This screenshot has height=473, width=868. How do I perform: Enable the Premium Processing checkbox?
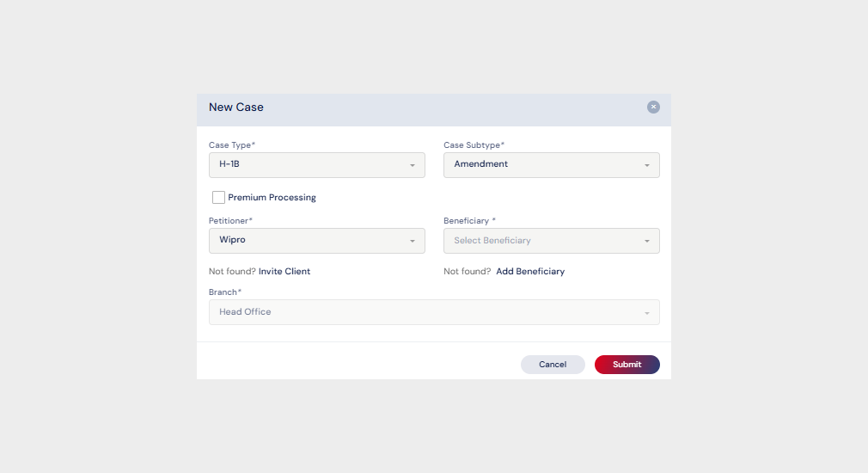pos(219,198)
